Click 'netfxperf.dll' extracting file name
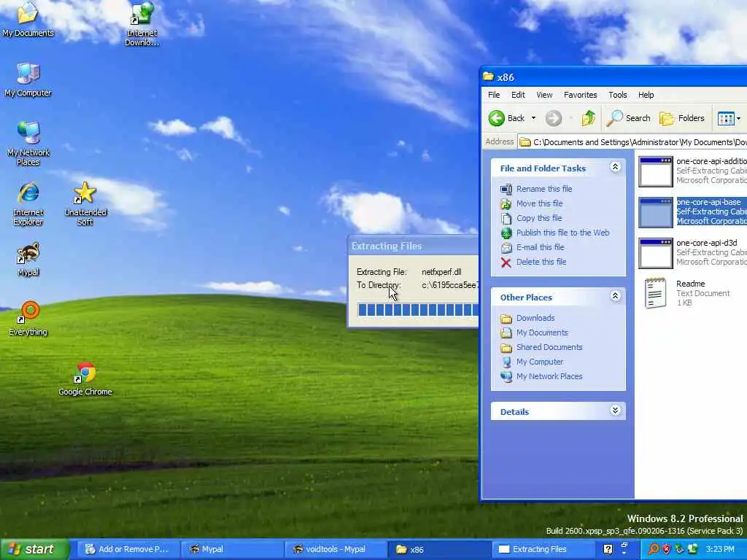Viewport: 747px width, 560px height. click(441, 272)
